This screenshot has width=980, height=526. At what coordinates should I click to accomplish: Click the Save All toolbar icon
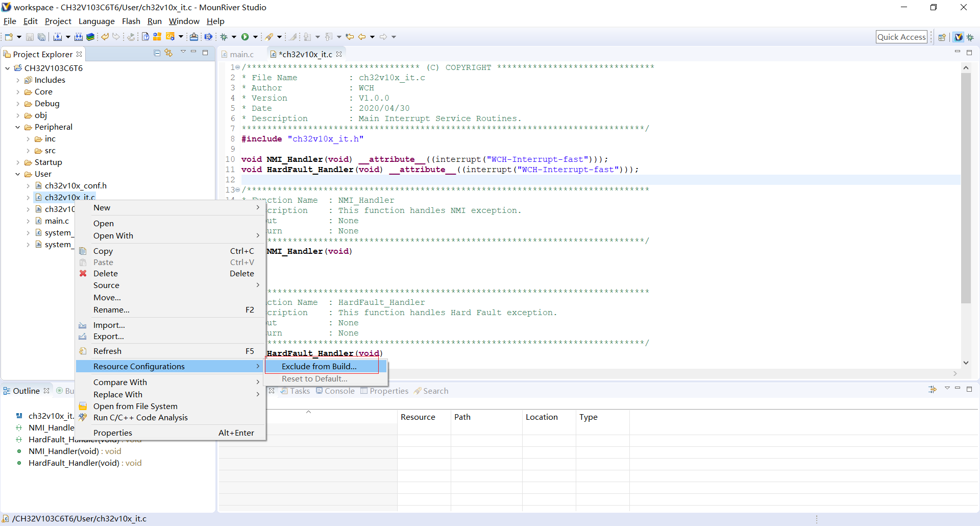(41, 37)
